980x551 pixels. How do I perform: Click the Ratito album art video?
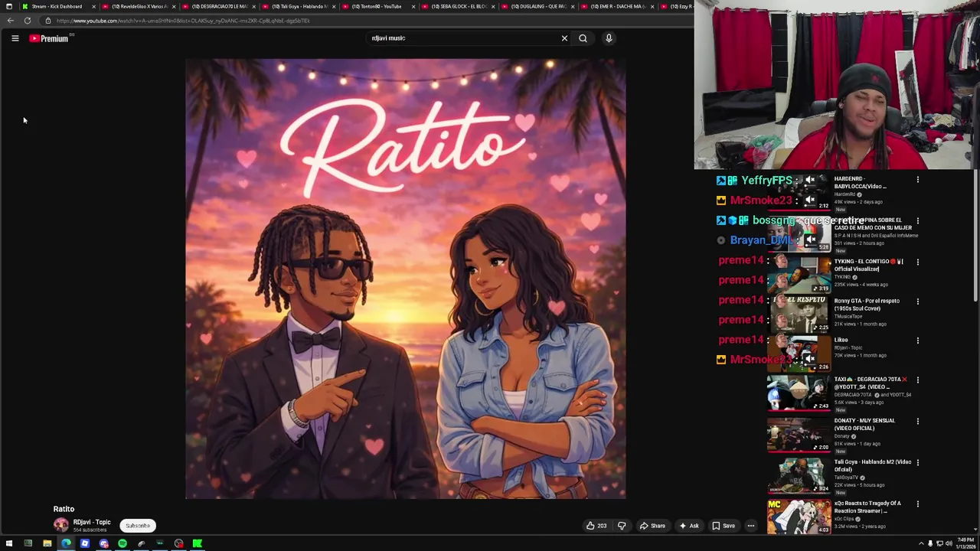tap(405, 279)
